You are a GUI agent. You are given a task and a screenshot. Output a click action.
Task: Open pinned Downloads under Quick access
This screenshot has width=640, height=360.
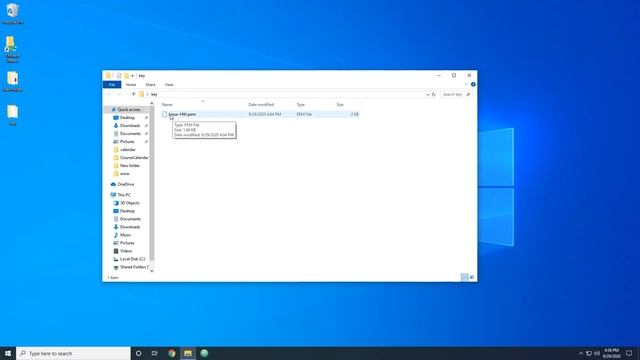coord(130,126)
